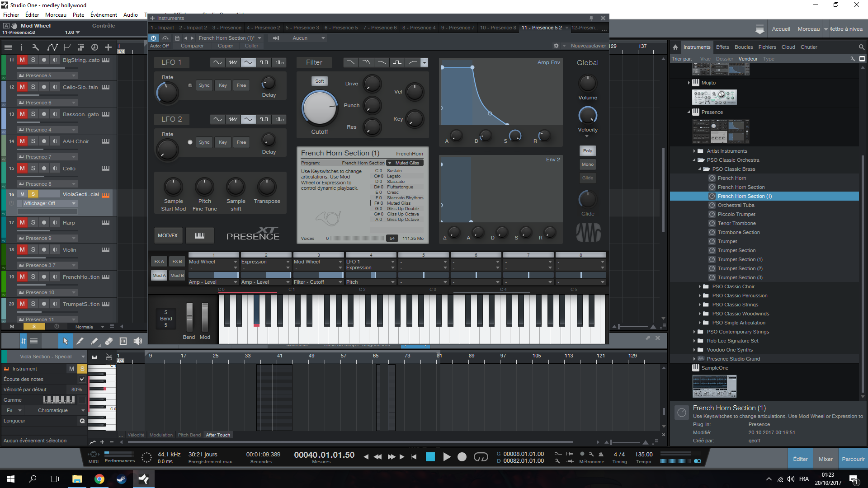
Task: Expand the Mojito instrument in browser
Action: [689, 83]
